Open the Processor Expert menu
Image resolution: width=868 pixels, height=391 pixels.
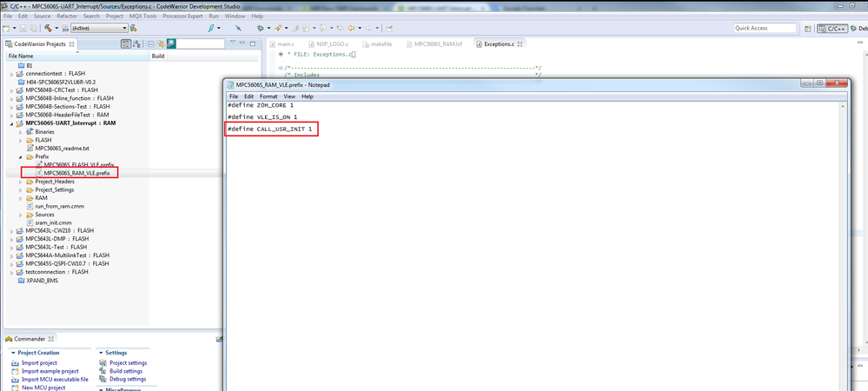183,16
